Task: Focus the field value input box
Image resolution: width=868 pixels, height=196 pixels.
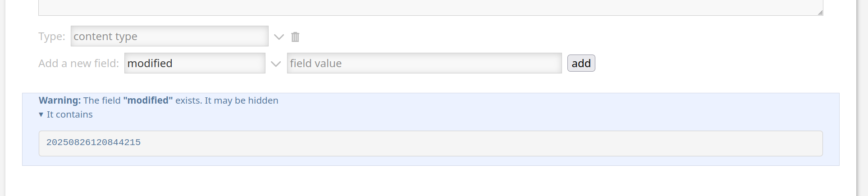Action: [424, 63]
